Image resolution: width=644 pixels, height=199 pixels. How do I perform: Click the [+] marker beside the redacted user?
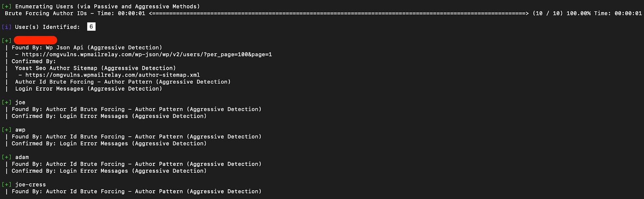tap(6, 41)
